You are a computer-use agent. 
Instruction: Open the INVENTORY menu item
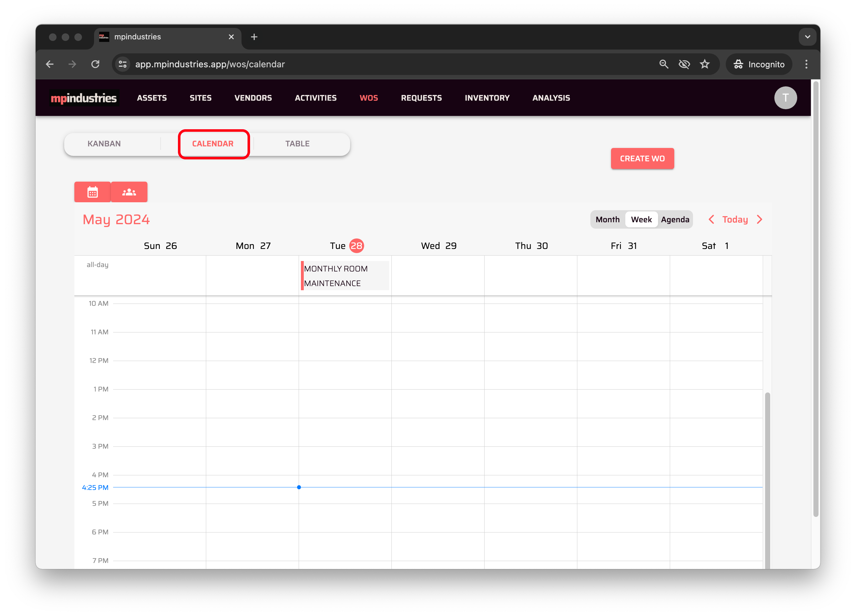click(x=487, y=98)
